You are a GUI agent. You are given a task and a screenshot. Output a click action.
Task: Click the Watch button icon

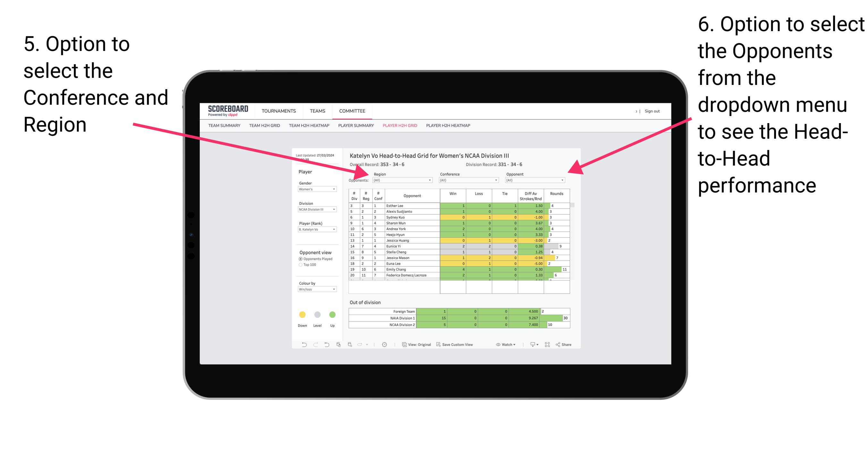click(496, 345)
